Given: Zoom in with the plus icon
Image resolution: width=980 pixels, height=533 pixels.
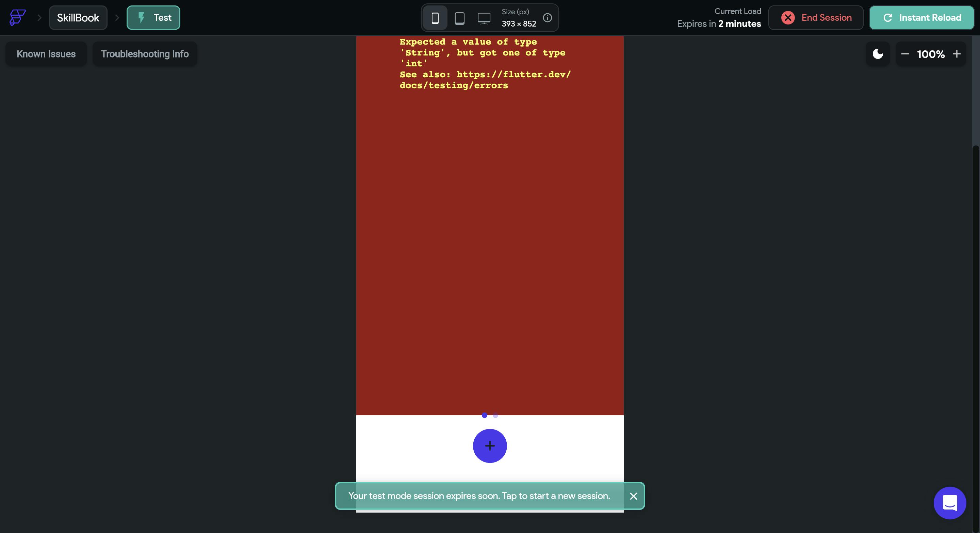Looking at the screenshot, I should click(x=957, y=54).
